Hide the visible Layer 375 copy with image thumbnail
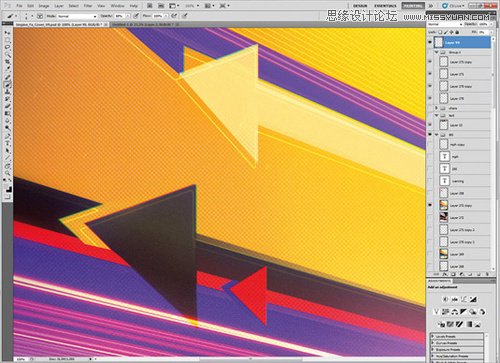Image resolution: width=500 pixels, height=363 pixels. (x=430, y=205)
